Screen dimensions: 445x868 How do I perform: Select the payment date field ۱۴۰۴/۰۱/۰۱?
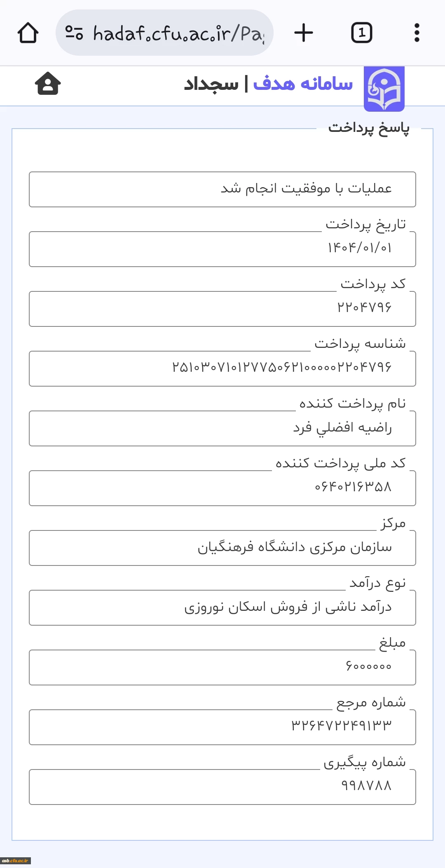point(222,249)
